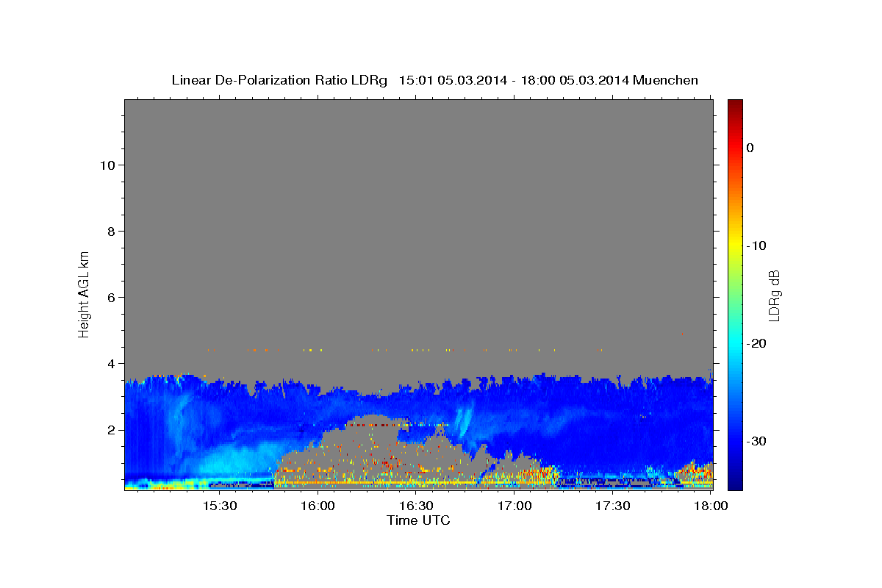The image size is (882, 588).
Task: Click the 17:00 time tick label
Action: tap(514, 506)
